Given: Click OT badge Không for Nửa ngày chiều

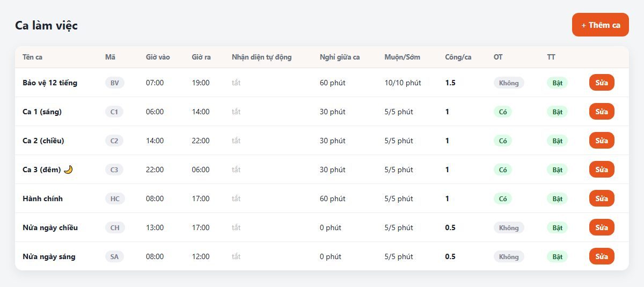Looking at the screenshot, I should (509, 227).
